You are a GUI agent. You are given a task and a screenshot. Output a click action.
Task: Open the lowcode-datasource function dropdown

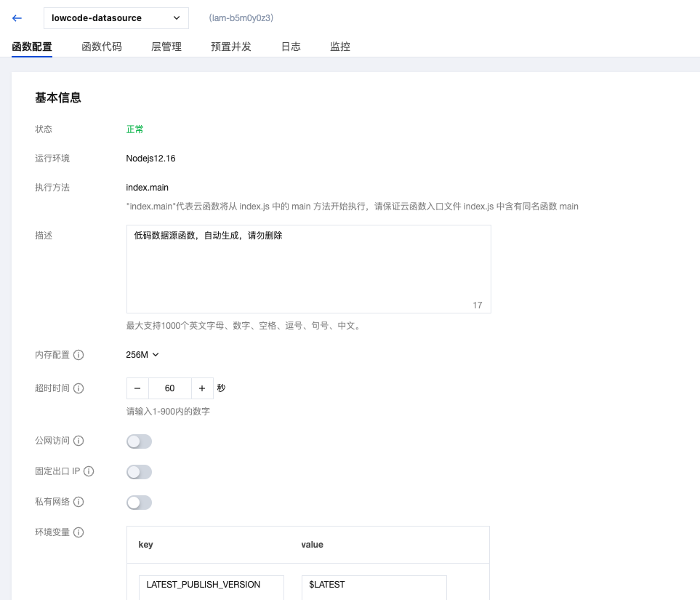pos(116,18)
